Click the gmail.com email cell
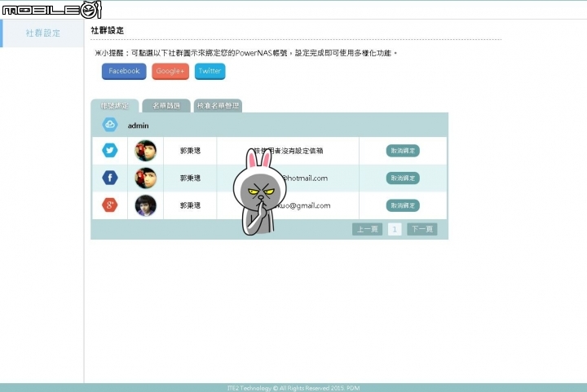Viewport: 587px width, 392px height. (288, 205)
